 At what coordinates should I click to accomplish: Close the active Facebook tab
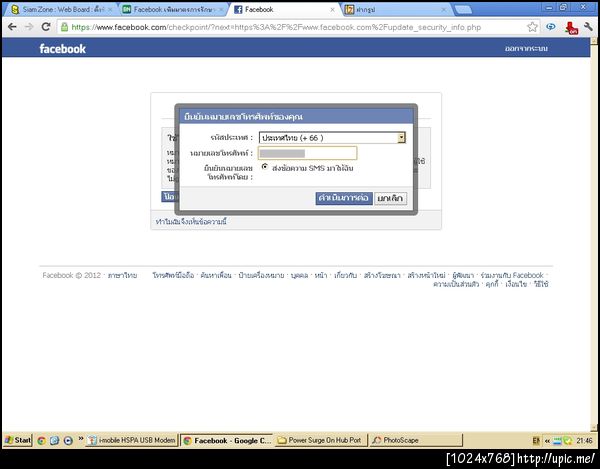click(x=332, y=10)
